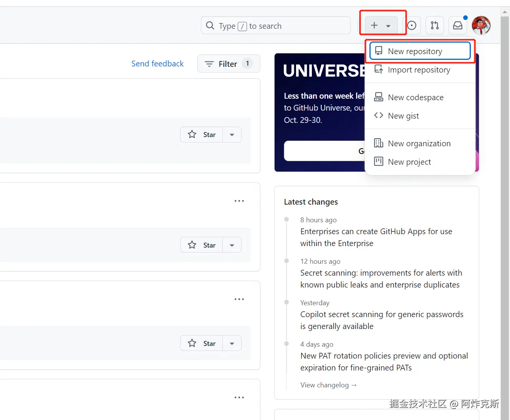Viewport: 510px width, 420px height.
Task: Open the Copilot secret scanning changelog entry
Action: tap(382, 320)
